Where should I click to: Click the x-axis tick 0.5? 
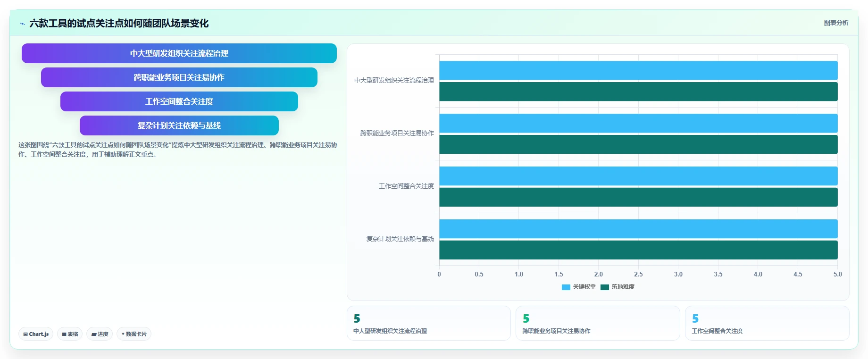479,274
